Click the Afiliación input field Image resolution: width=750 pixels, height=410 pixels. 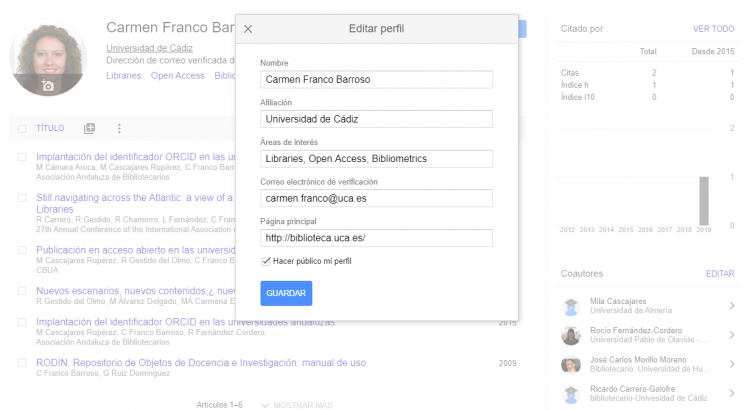(x=376, y=119)
